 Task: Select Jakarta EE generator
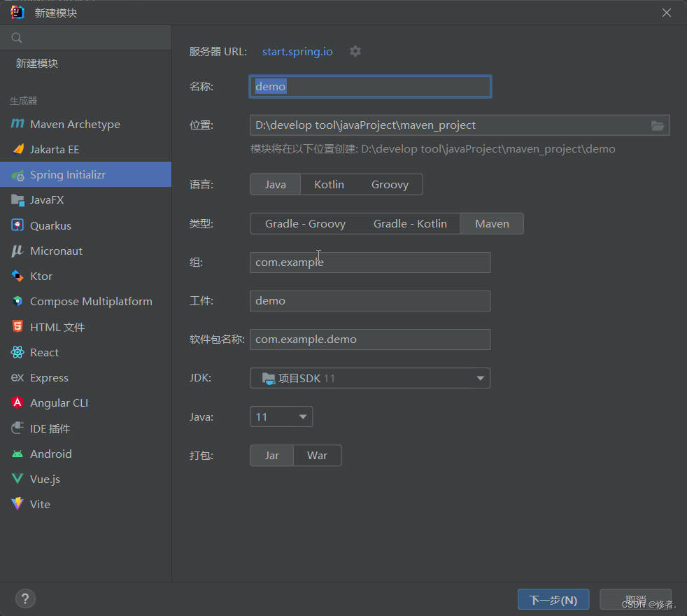tap(86, 150)
